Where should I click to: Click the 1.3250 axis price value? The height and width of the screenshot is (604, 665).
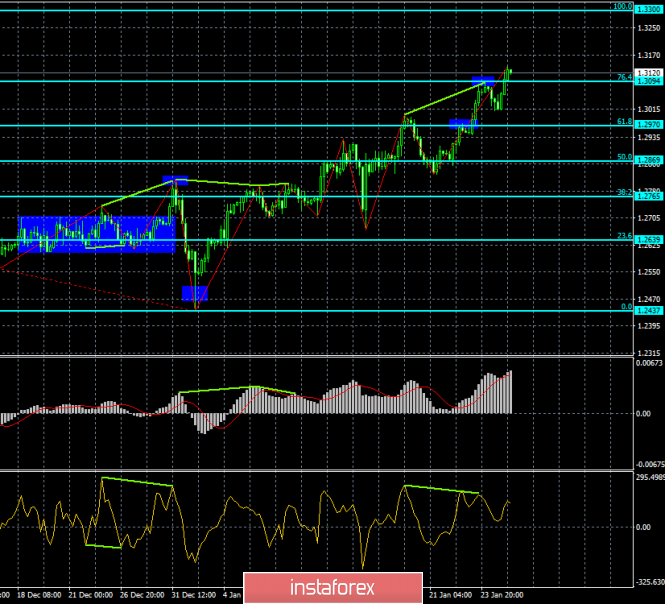[x=649, y=28]
